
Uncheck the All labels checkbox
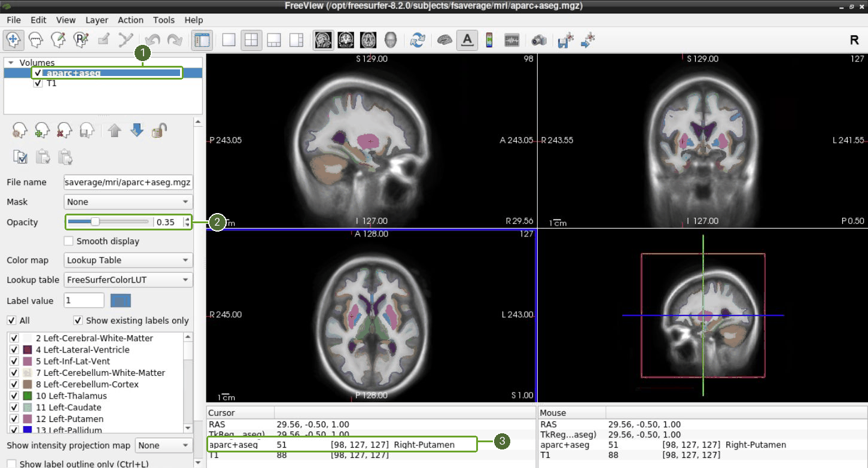(x=11, y=321)
